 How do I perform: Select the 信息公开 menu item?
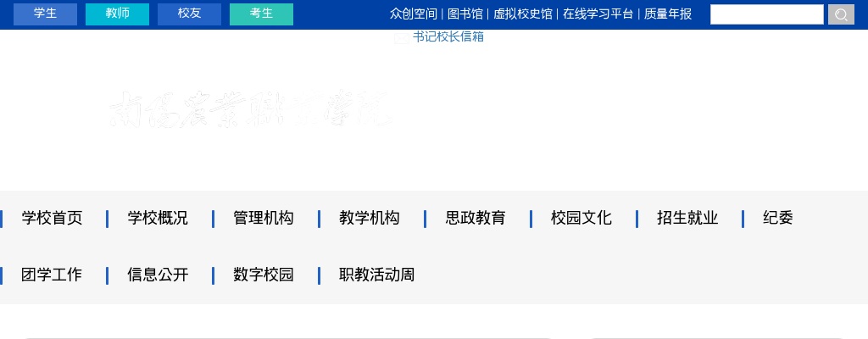coord(158,275)
